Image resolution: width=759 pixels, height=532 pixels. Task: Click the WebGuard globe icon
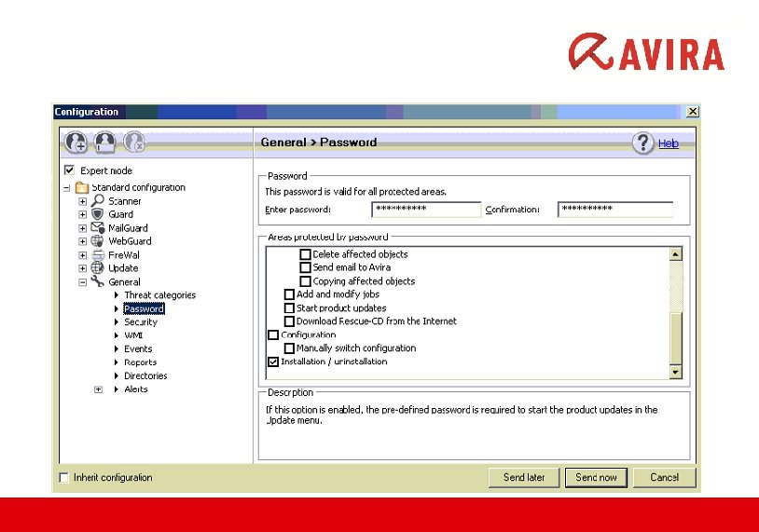(98, 241)
